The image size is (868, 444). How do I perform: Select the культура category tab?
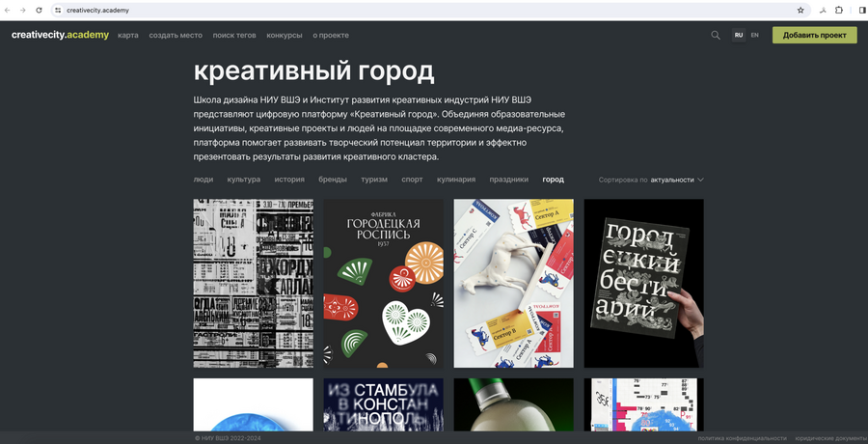click(244, 180)
